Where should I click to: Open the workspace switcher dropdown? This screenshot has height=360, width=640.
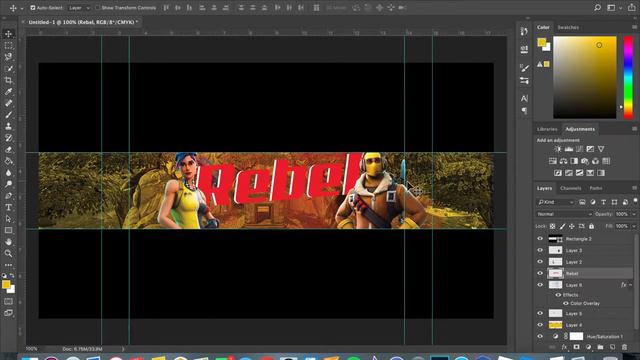point(613,8)
